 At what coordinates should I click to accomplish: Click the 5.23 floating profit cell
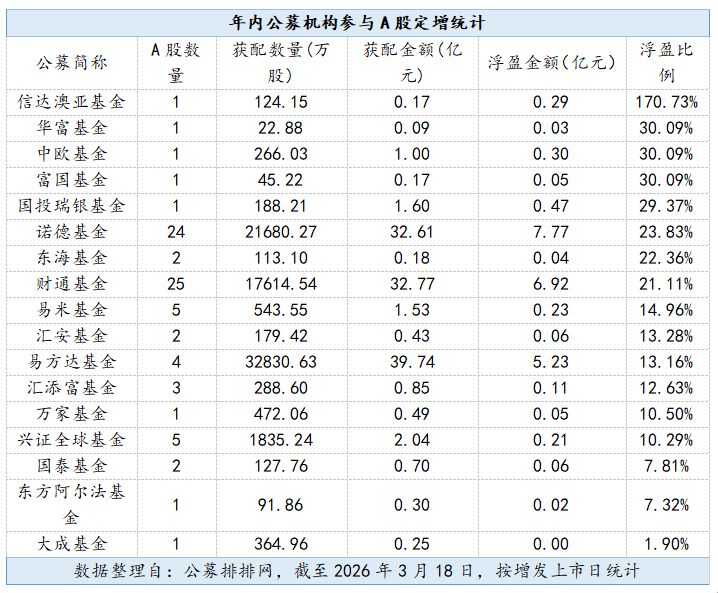coord(551,363)
